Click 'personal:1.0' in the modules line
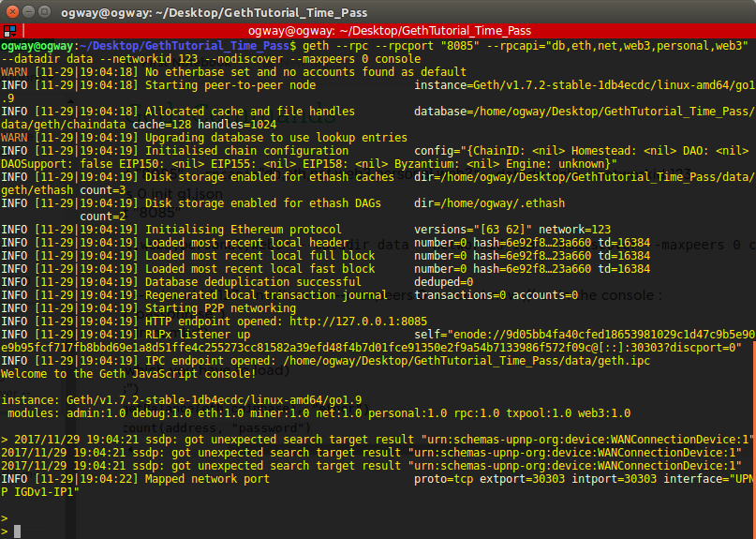 pyautogui.click(x=408, y=413)
